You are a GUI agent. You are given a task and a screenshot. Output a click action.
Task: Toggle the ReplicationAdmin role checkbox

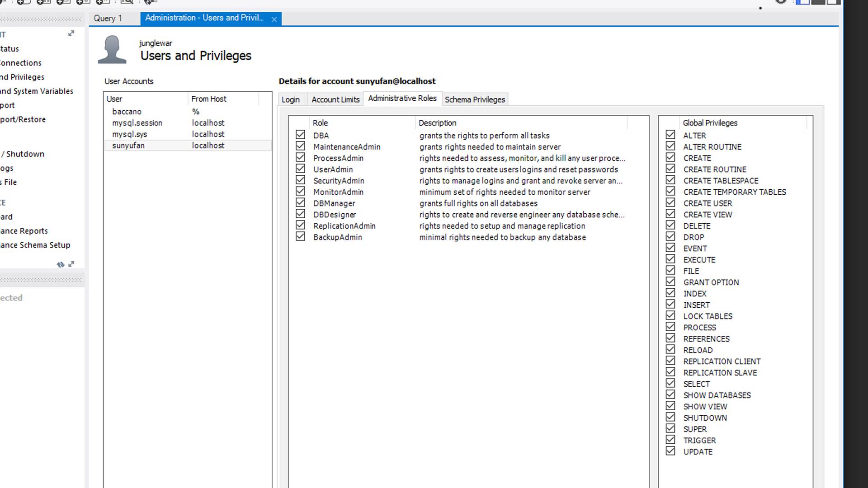pyautogui.click(x=300, y=225)
